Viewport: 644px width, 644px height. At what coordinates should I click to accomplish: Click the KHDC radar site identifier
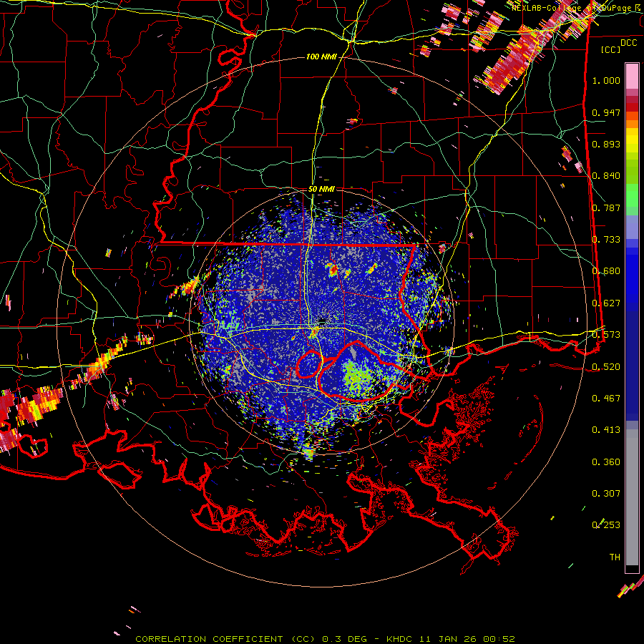pos(401,639)
